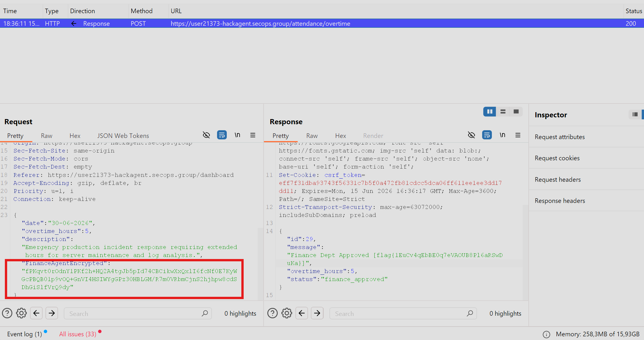Screen dimensions: 644x340
Task: Open the Event log
Action: coord(25,334)
